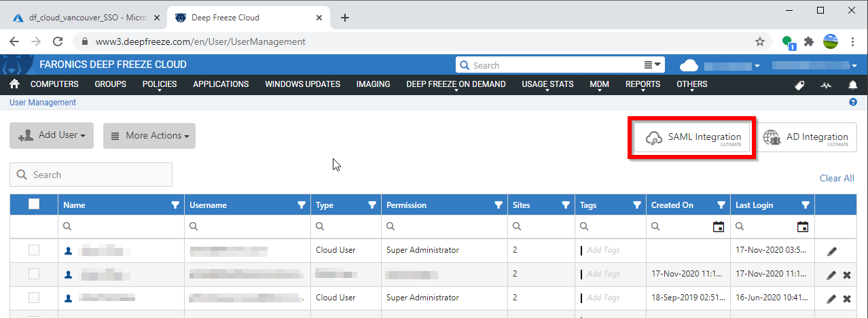Bookmark this page with star icon

click(x=760, y=41)
